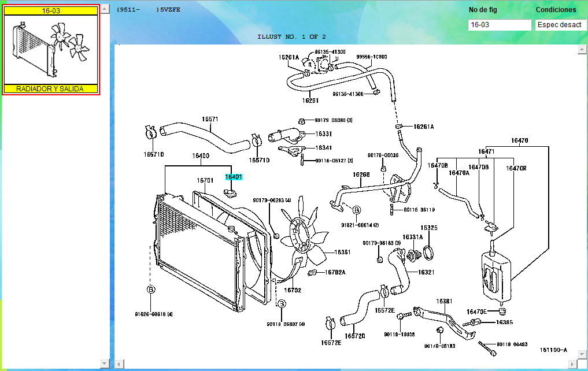Click the coolant reserve tank drawing
588x371 pixels.
click(496, 276)
